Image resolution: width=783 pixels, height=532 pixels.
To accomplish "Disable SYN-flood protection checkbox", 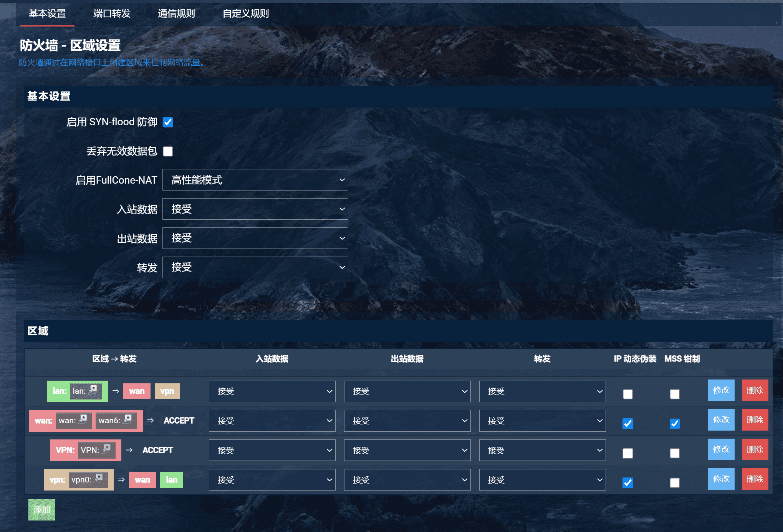I will 168,122.
